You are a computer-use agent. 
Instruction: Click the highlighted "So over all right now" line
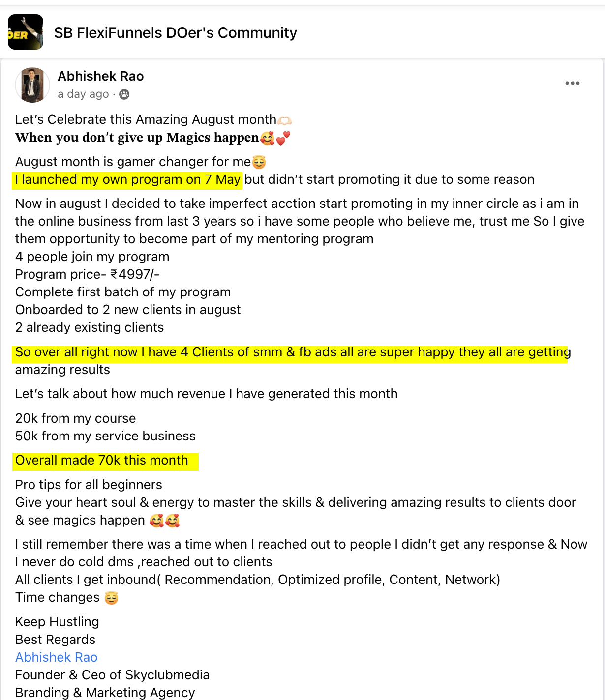[290, 352]
